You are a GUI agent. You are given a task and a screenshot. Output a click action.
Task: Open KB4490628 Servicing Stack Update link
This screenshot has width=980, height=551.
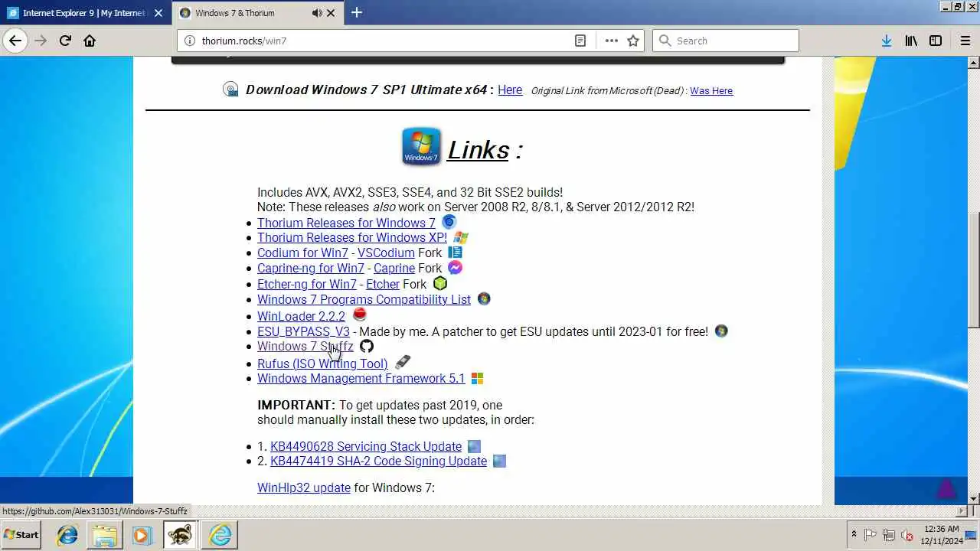[x=366, y=446]
